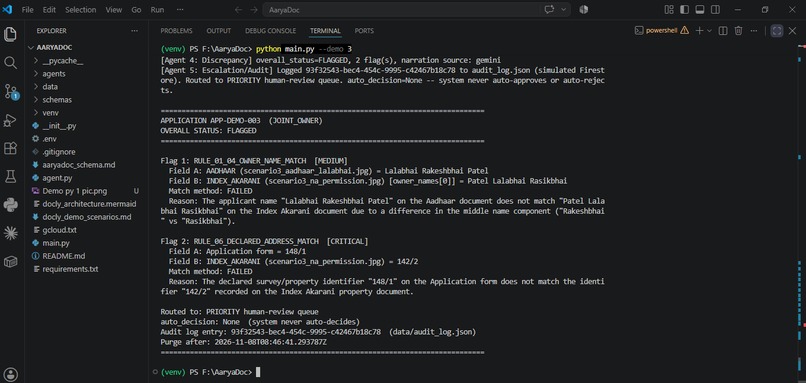Create a new terminal with plus icon
This screenshot has width=806, height=383.
699,31
